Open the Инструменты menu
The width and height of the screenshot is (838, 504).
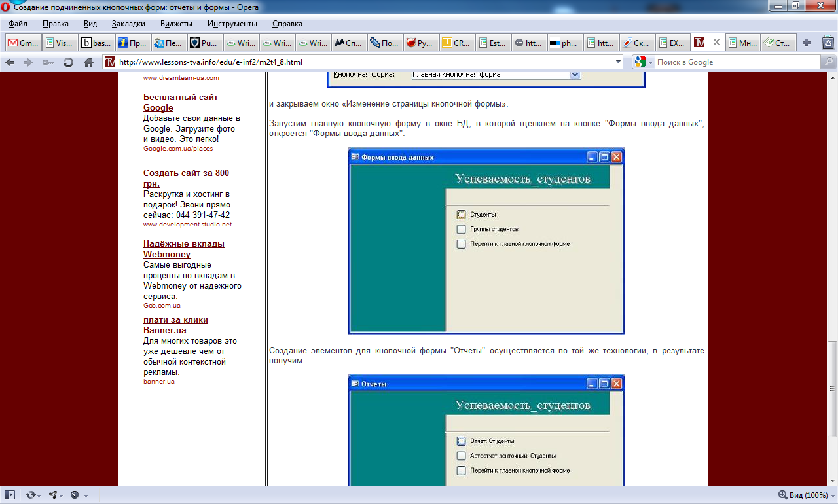coord(232,24)
